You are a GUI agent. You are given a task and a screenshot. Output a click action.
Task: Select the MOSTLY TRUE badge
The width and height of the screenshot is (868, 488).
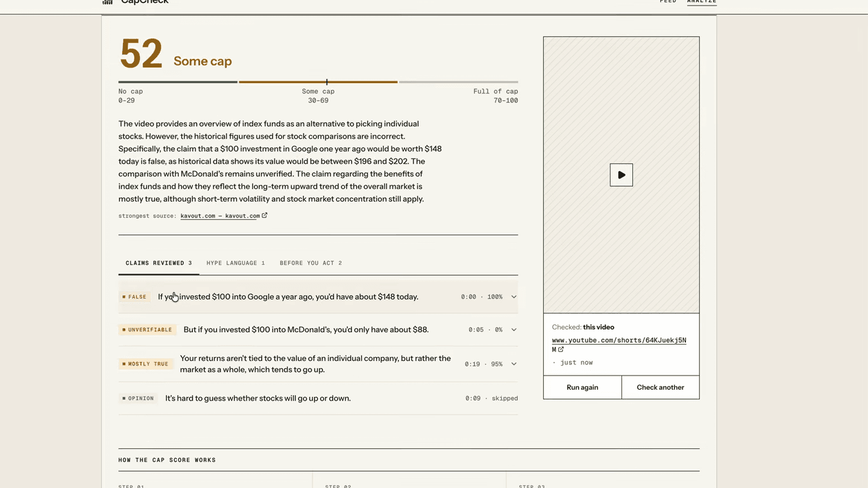[146, 364]
